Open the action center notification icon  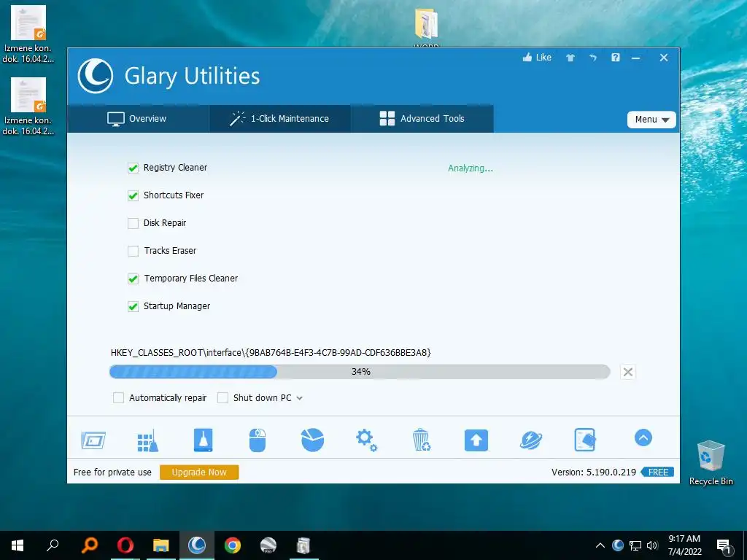pos(724,546)
